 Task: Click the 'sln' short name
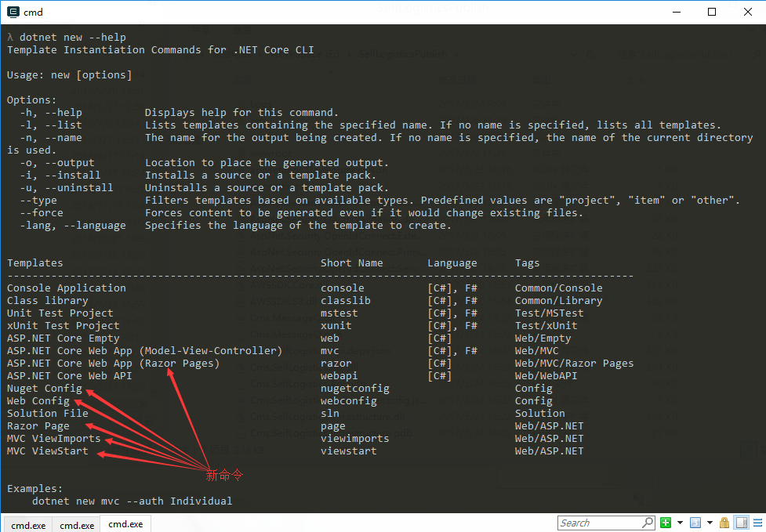point(330,414)
